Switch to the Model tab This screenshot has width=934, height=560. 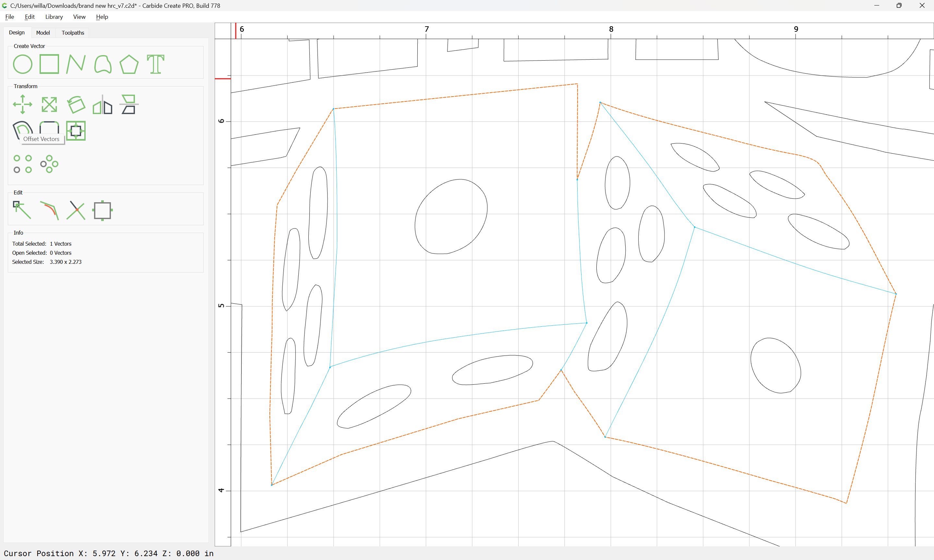point(43,33)
